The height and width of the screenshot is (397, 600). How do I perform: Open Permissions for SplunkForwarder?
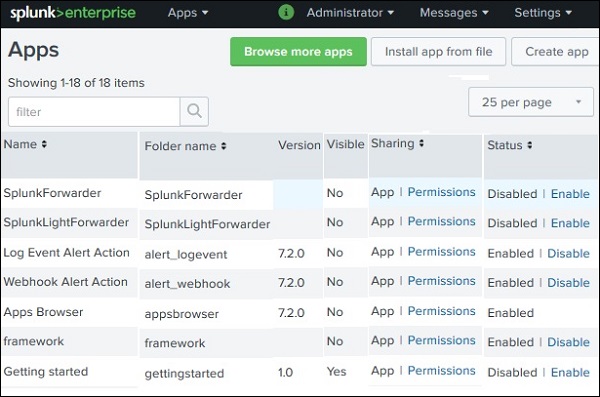pos(442,192)
